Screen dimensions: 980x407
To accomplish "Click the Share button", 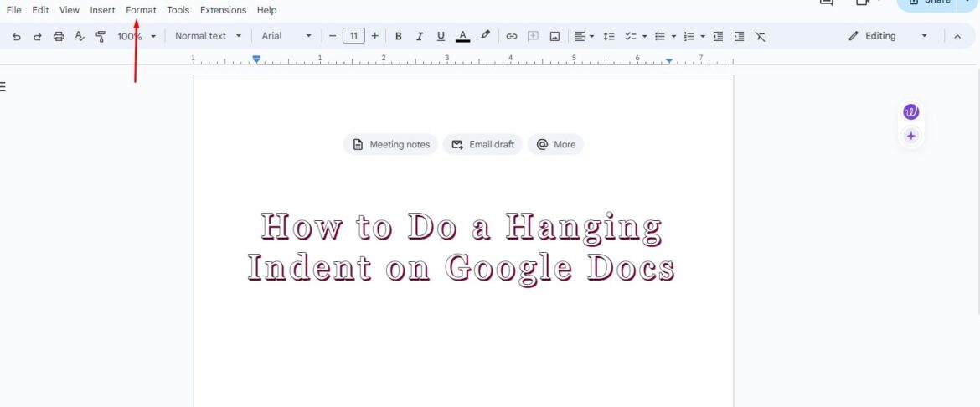I will pyautogui.click(x=927, y=3).
